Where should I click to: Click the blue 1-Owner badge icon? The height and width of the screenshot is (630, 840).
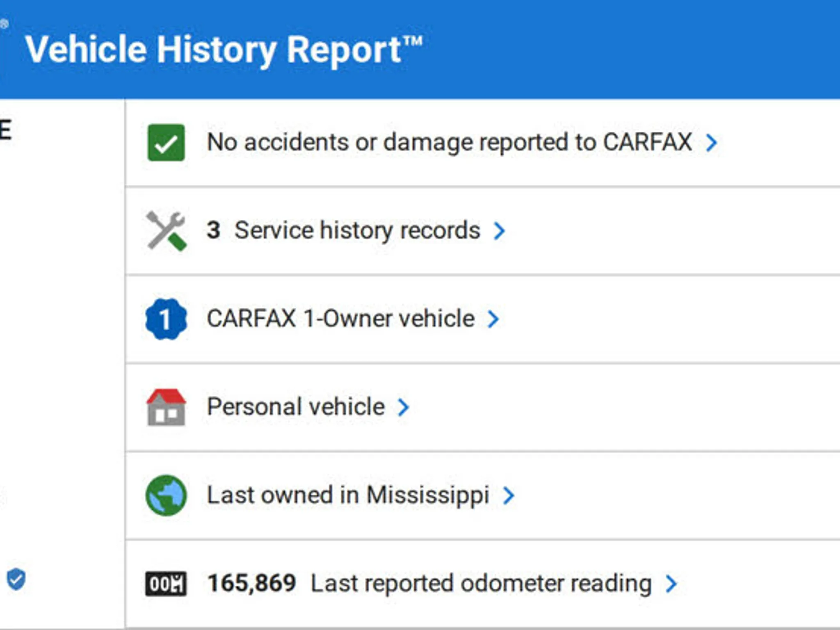point(166,319)
